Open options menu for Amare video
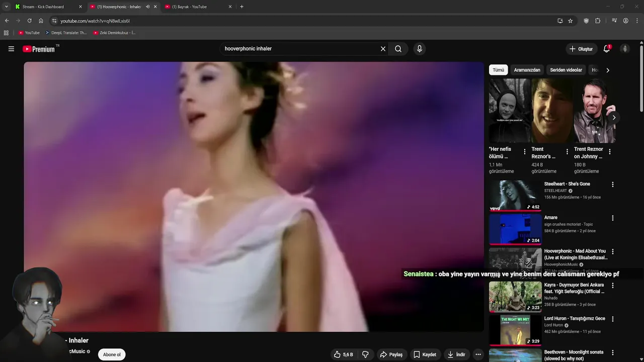Viewport: 644px width, 362px height. pos(612,218)
